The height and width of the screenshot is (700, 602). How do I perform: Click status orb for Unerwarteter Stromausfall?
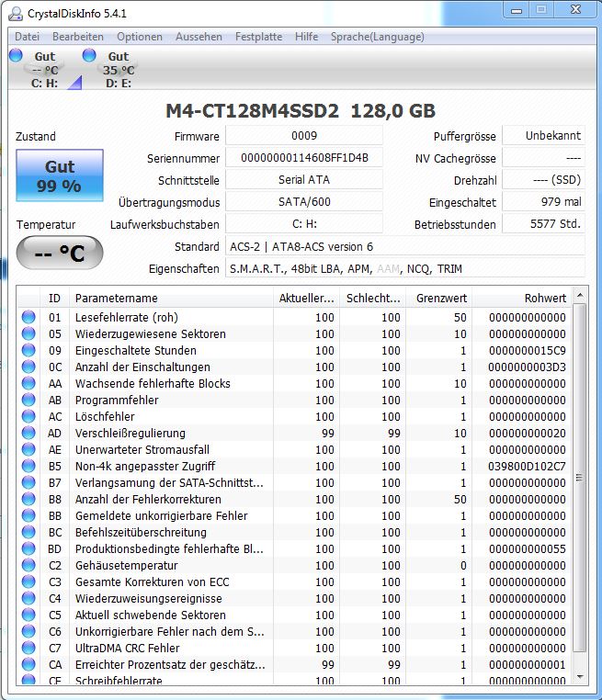(x=28, y=449)
